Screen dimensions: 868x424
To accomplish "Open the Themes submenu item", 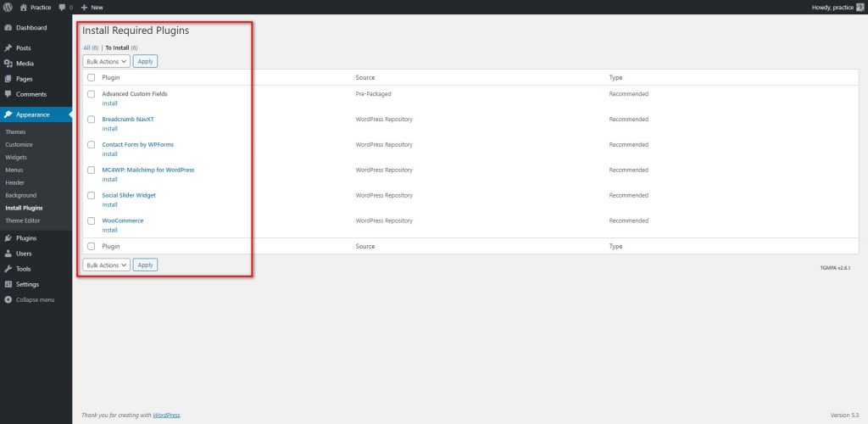I will click(x=15, y=131).
